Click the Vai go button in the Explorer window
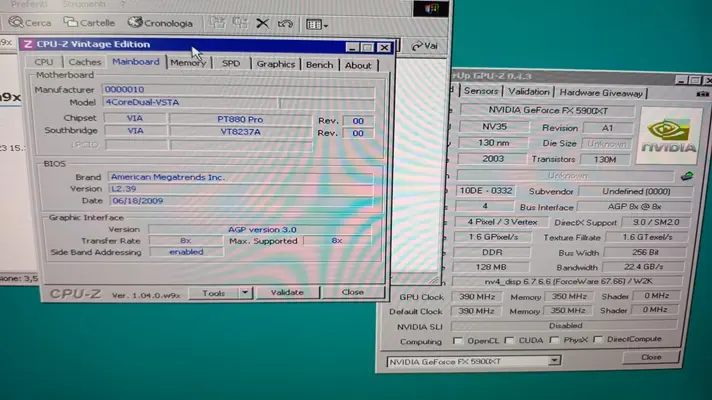 pos(425,45)
